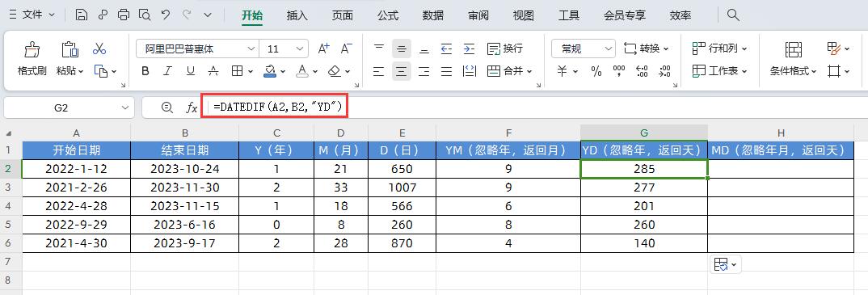Click the Wrap Text (换行) button

click(505, 48)
